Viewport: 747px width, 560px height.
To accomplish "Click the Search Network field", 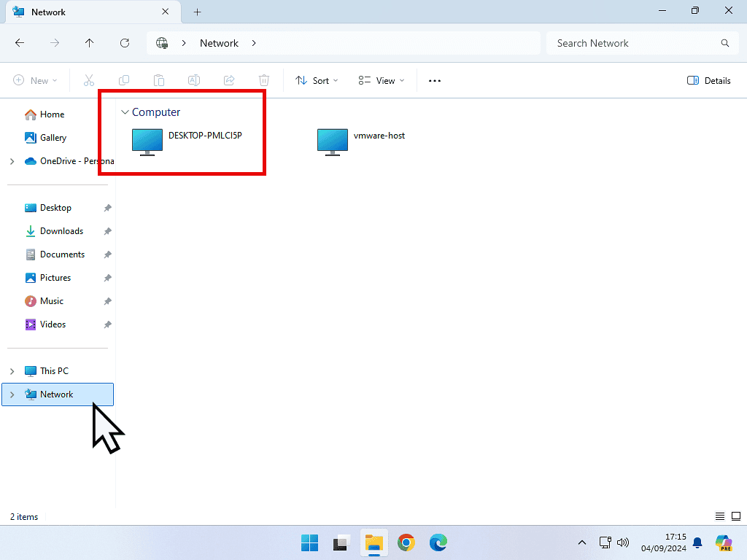I will [x=635, y=43].
